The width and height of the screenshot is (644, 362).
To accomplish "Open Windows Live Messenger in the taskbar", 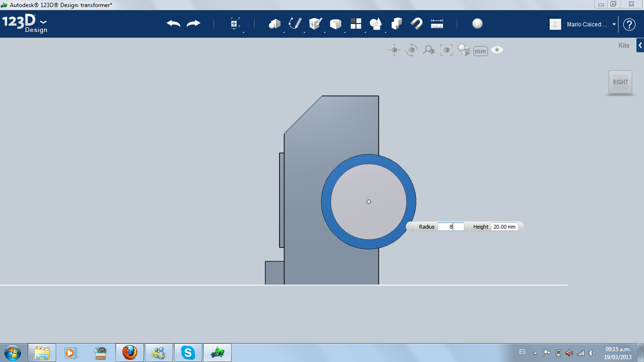I will (159, 353).
